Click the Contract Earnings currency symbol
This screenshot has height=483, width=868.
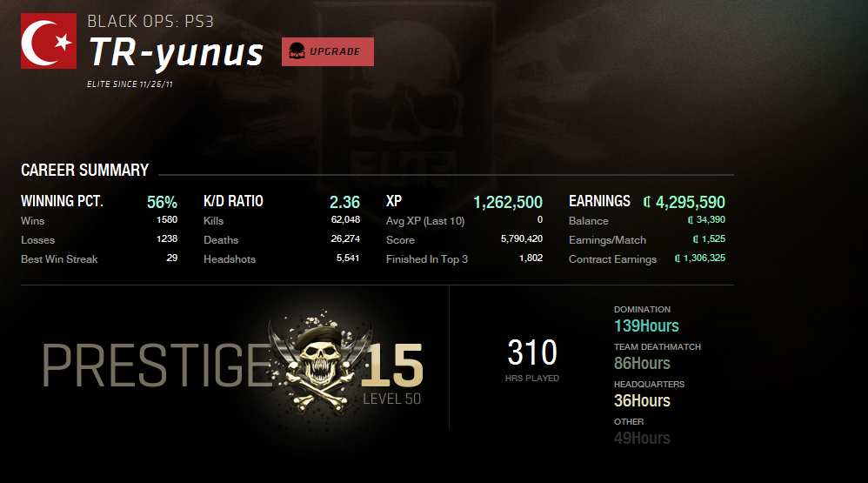coord(678,258)
